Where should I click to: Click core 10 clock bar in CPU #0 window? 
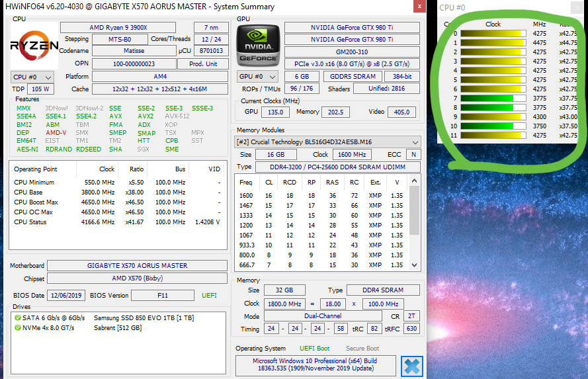493,126
